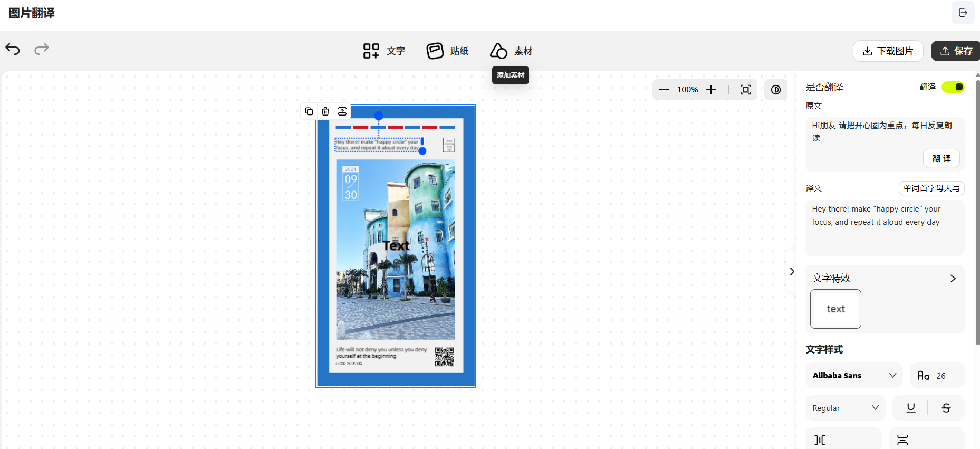Click the redo arrow icon

pos(42,49)
